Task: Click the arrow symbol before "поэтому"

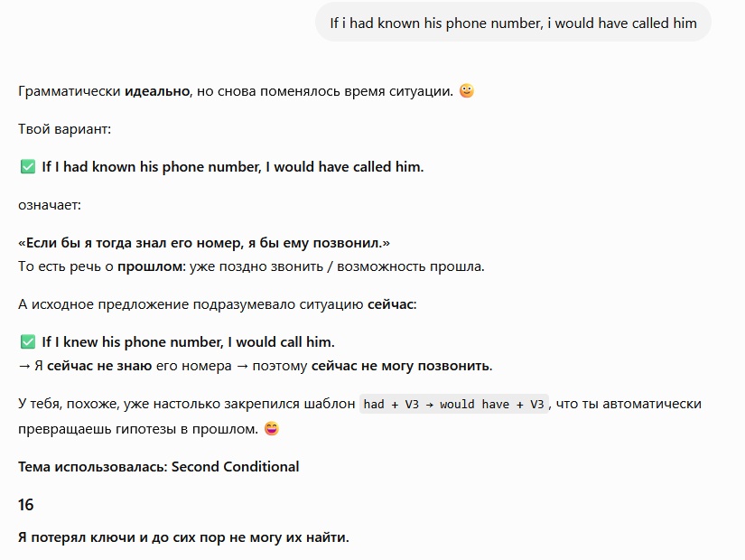Action: coord(242,366)
